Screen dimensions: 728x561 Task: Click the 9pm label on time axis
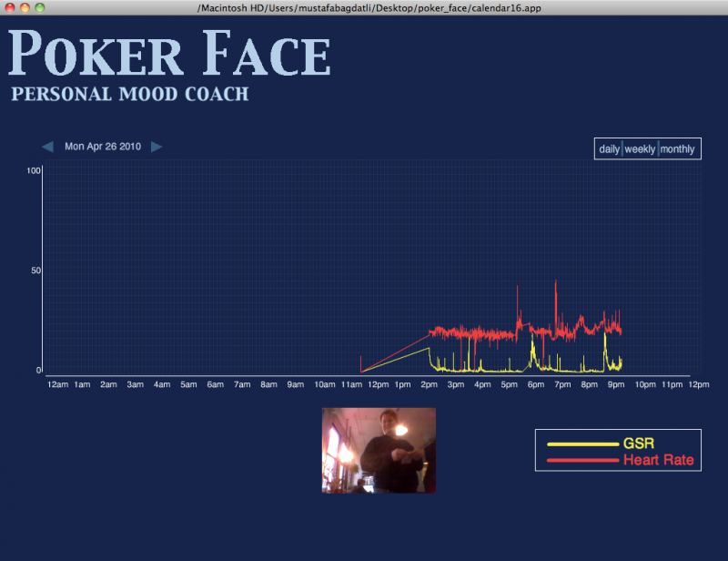(616, 384)
